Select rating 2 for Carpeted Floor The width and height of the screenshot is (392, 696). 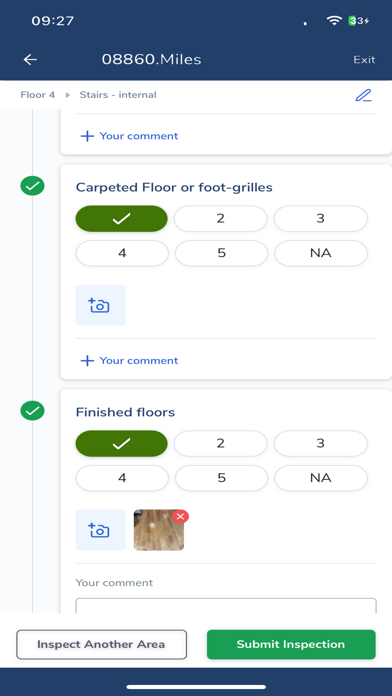[221, 218]
